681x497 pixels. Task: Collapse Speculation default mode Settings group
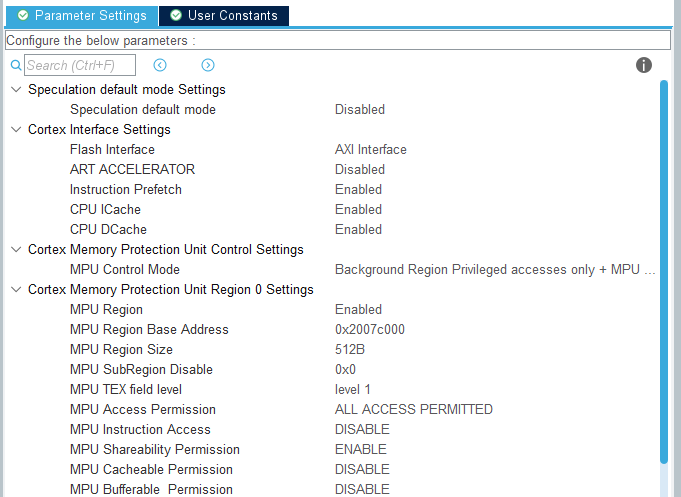tap(15, 89)
